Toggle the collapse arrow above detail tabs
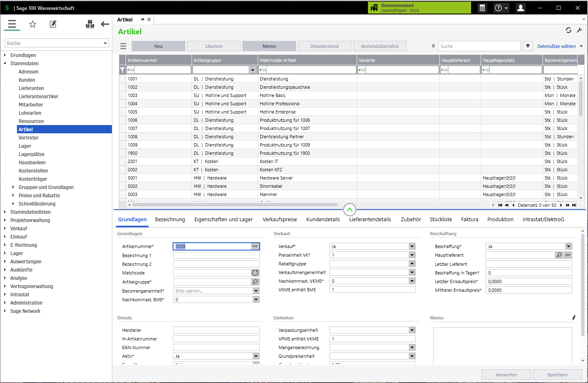This screenshot has height=383, width=588. pos(349,210)
